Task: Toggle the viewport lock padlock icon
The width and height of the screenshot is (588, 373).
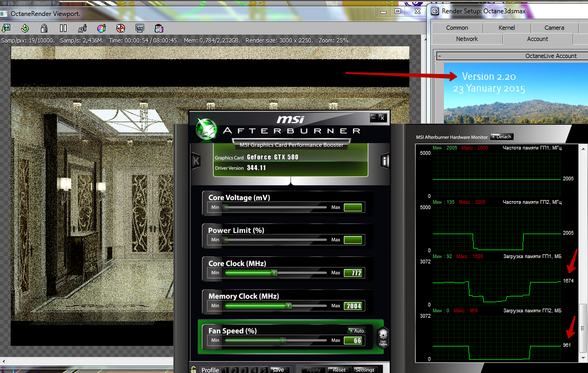Action: coord(44,28)
